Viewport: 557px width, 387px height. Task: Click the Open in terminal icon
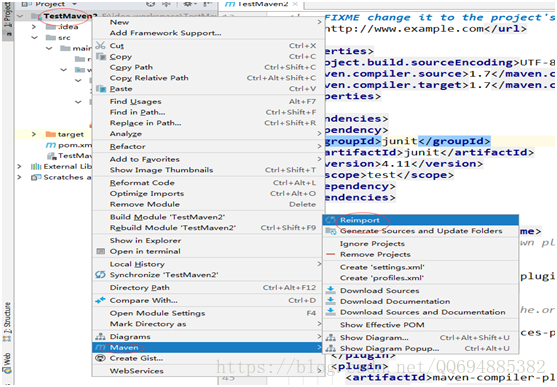(x=101, y=251)
